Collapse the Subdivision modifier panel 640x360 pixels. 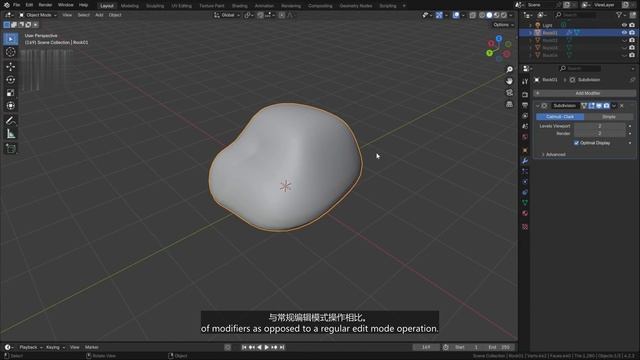(x=538, y=106)
